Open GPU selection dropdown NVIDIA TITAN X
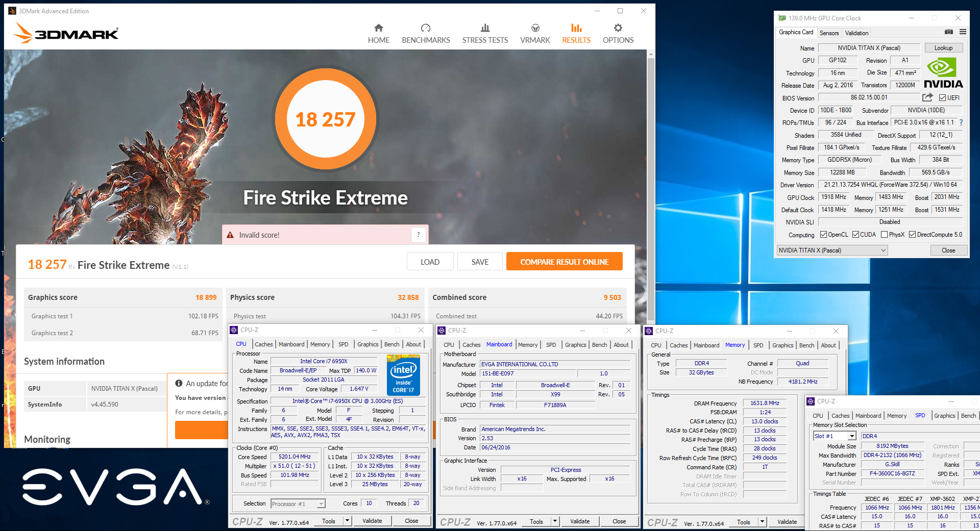Viewport: 980px width, 531px height. 832,250
